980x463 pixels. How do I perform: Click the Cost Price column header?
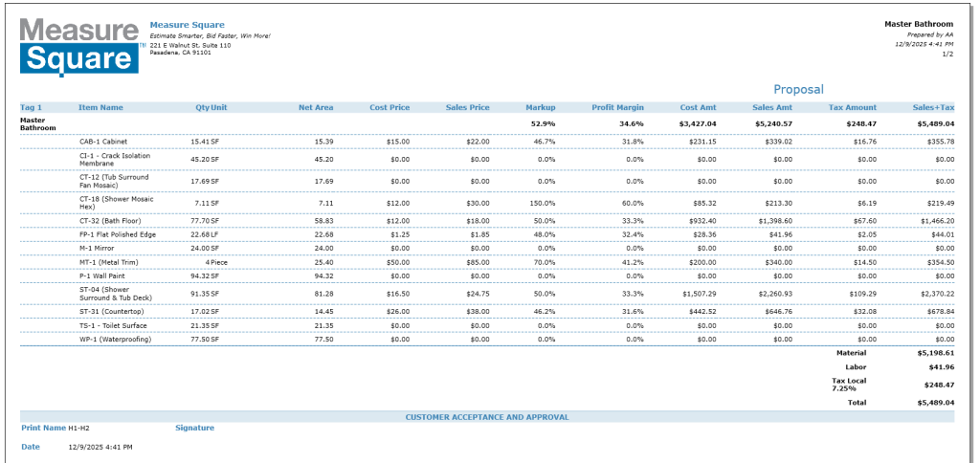click(x=390, y=107)
